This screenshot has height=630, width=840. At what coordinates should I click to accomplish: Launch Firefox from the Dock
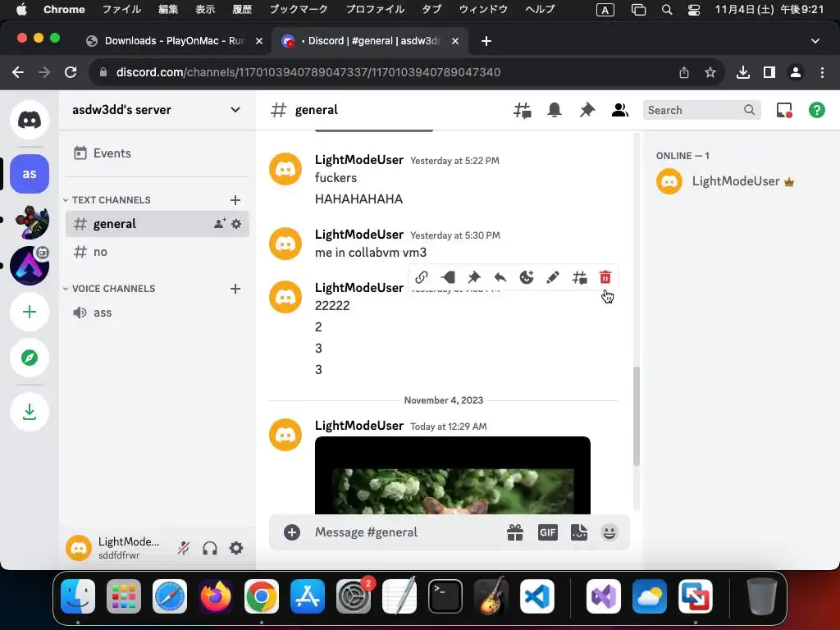(216, 596)
